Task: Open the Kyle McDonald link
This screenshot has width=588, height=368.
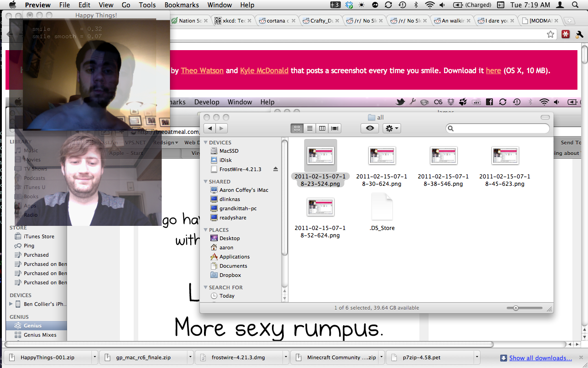Action: point(264,71)
